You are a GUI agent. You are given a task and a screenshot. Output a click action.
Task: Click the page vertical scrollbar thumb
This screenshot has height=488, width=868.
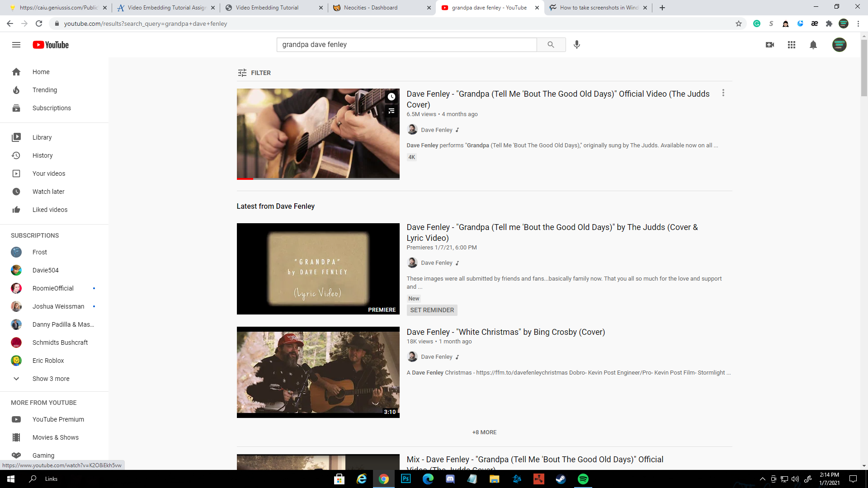click(x=864, y=68)
